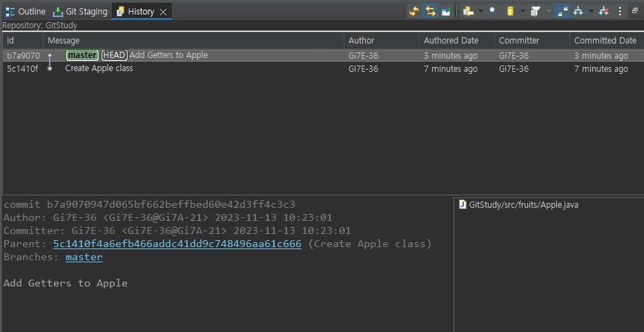Click branch icon with red X
644x332 pixels.
(x=603, y=12)
